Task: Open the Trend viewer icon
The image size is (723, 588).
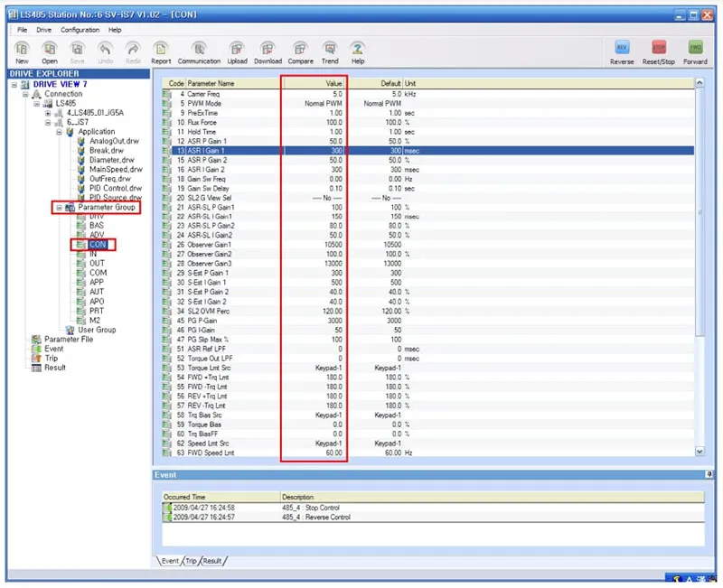Action: pyautogui.click(x=330, y=51)
